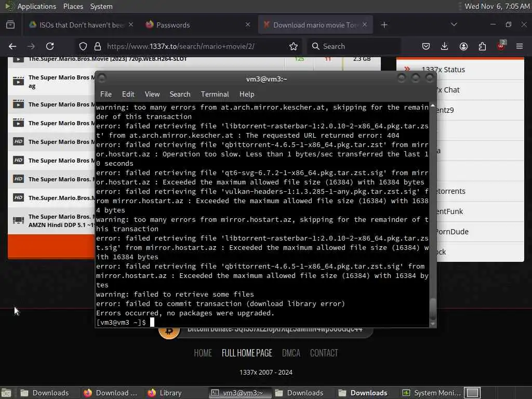The image size is (532, 399).
Task: Switch to the System Monitor taskbar window
Action: pyautogui.click(x=431, y=393)
